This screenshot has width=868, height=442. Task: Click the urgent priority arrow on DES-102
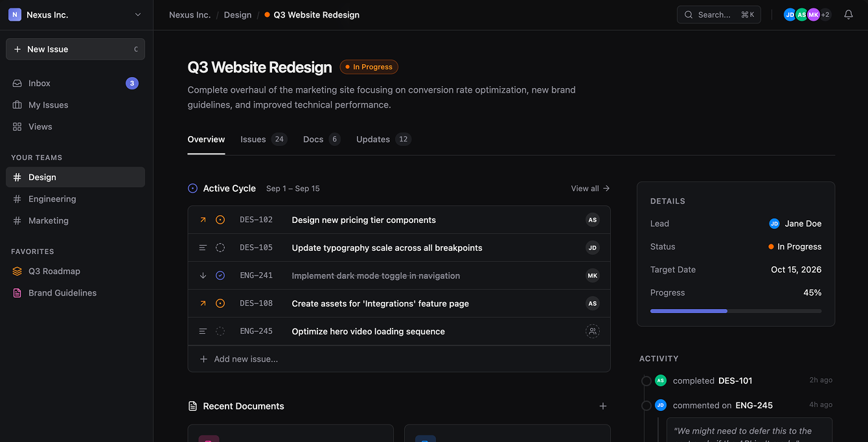tap(203, 220)
